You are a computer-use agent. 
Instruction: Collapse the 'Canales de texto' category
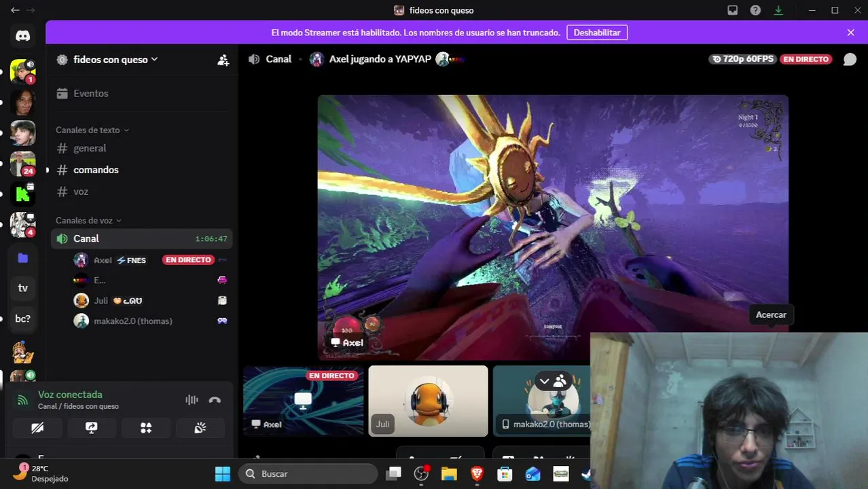92,130
